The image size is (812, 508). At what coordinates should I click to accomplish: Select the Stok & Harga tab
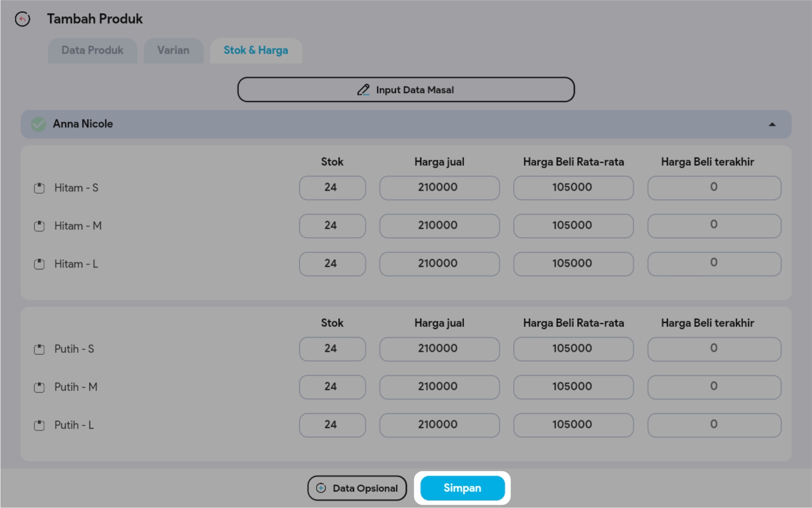256,50
